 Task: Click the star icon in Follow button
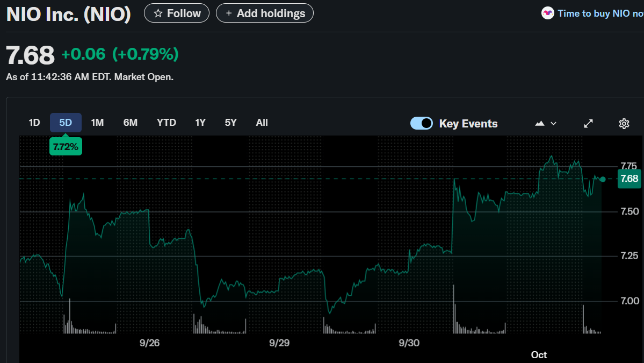158,13
